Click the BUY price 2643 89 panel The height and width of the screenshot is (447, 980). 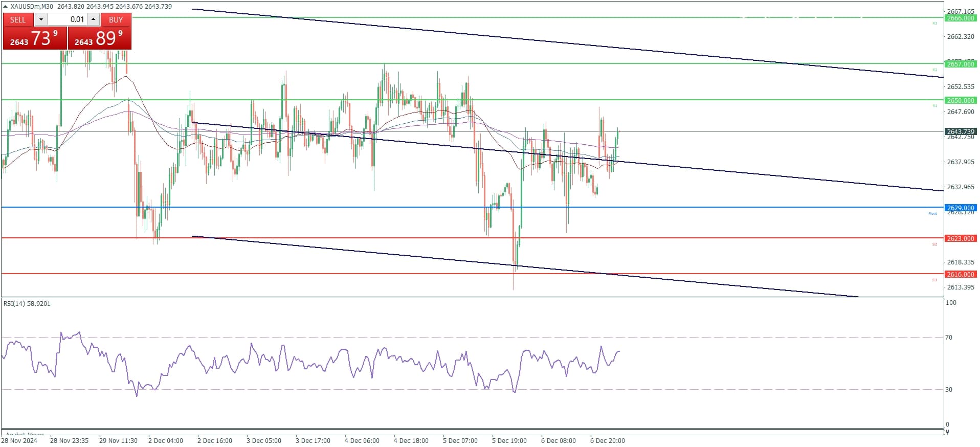click(x=99, y=38)
